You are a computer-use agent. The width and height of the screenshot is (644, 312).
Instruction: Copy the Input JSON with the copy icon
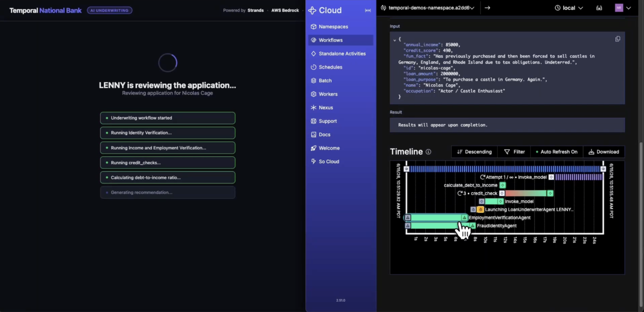click(617, 39)
